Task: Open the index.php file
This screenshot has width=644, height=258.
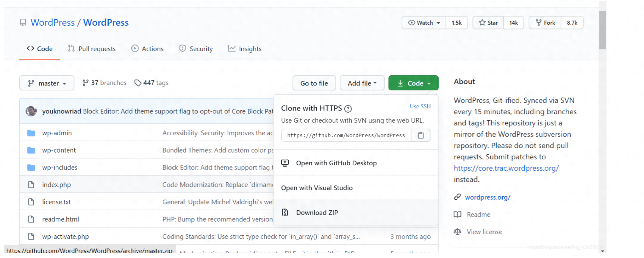Action: pos(57,185)
